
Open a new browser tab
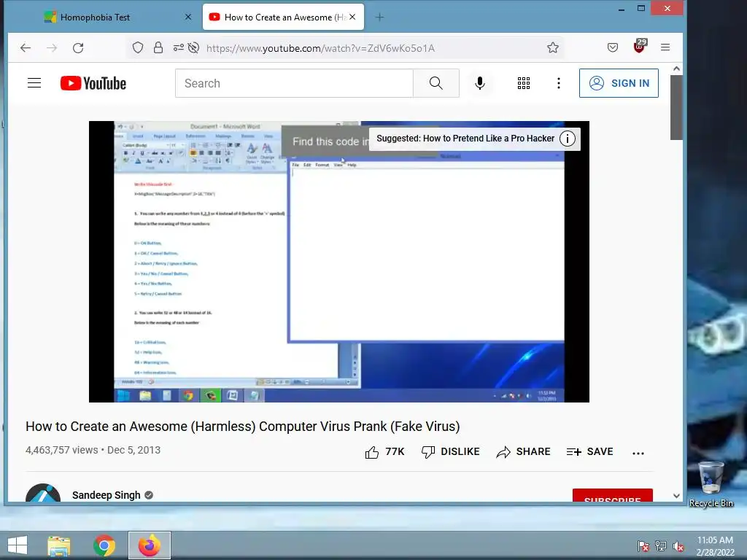click(379, 17)
